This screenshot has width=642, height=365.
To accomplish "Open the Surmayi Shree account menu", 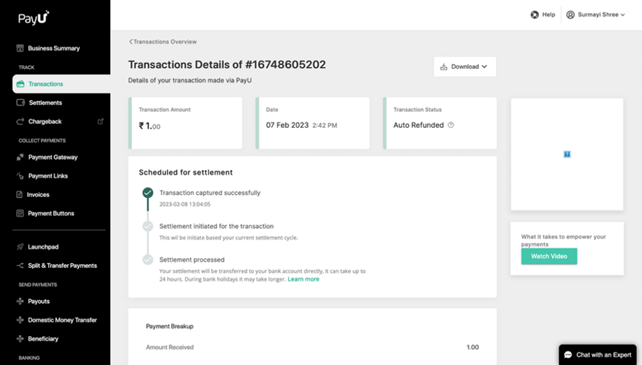I will 596,15.
